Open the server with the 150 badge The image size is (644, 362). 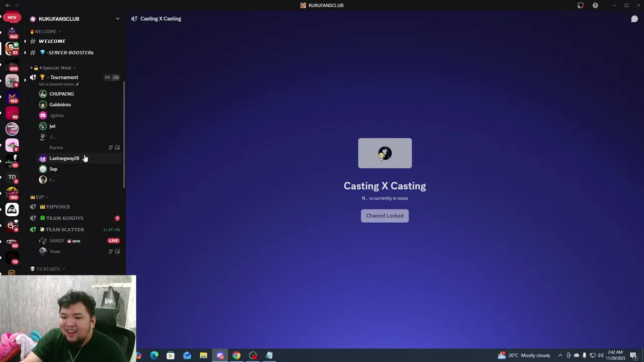tap(12, 194)
